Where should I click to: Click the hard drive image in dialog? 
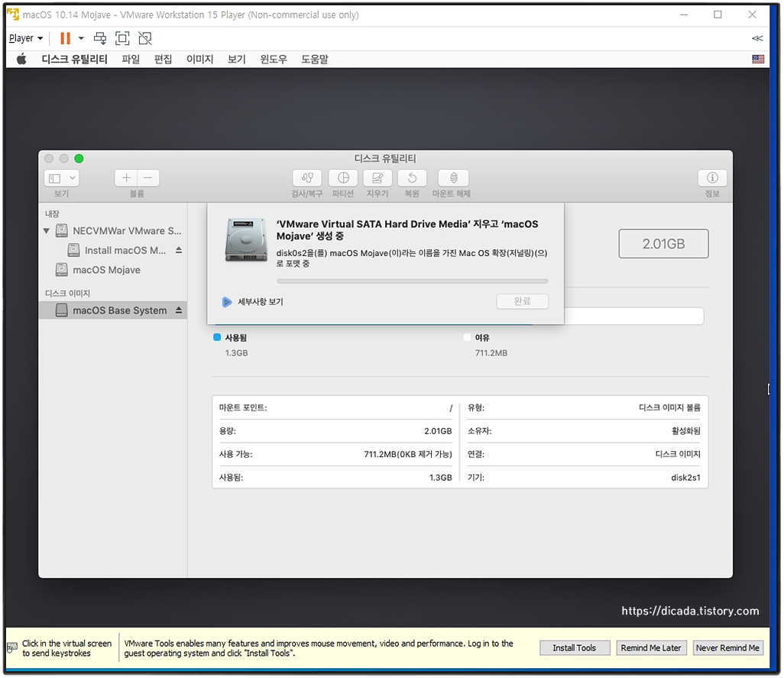coord(246,240)
